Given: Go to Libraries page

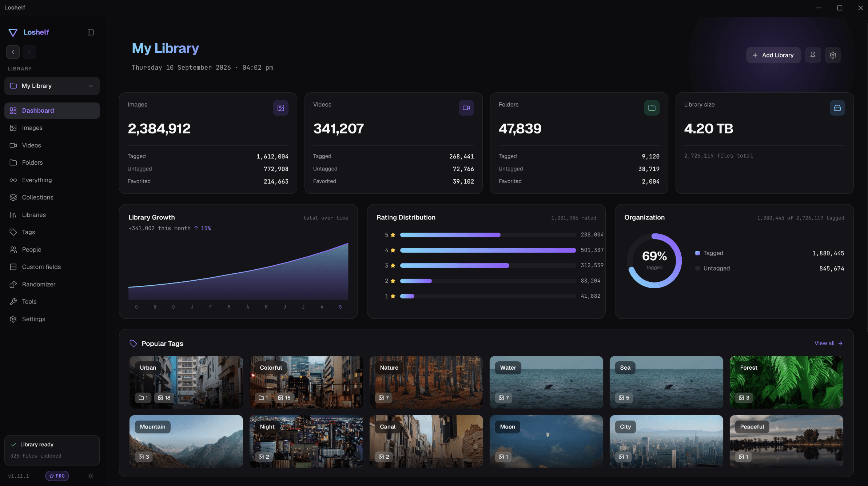Looking at the screenshot, I should click(x=52, y=215).
